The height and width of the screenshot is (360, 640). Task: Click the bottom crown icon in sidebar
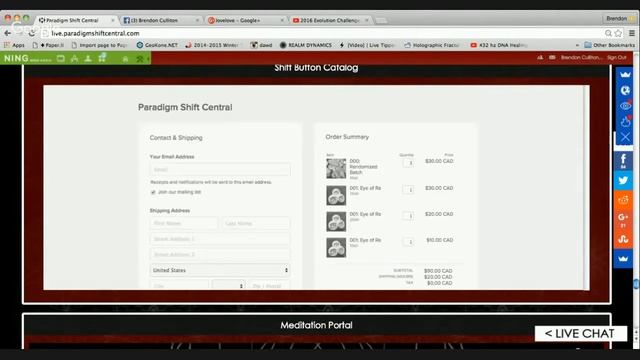(623, 259)
